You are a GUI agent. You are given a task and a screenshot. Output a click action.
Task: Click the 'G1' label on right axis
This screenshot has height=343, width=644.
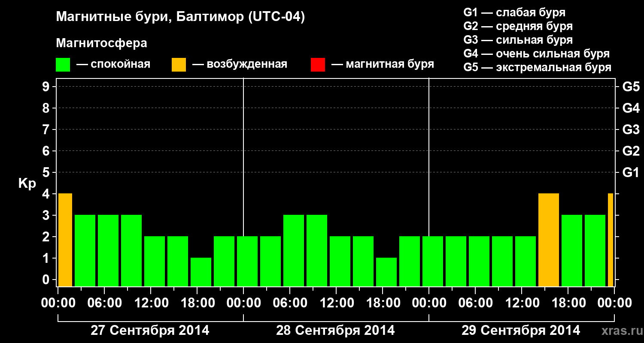(x=631, y=173)
